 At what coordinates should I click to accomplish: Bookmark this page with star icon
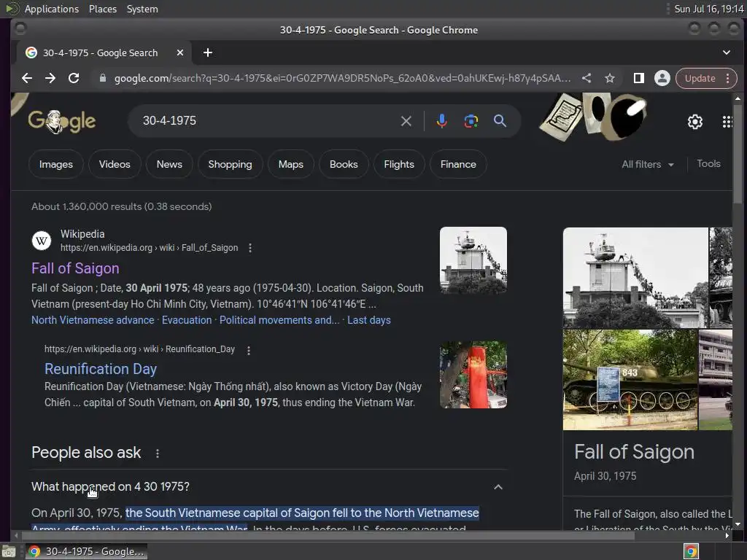(609, 78)
